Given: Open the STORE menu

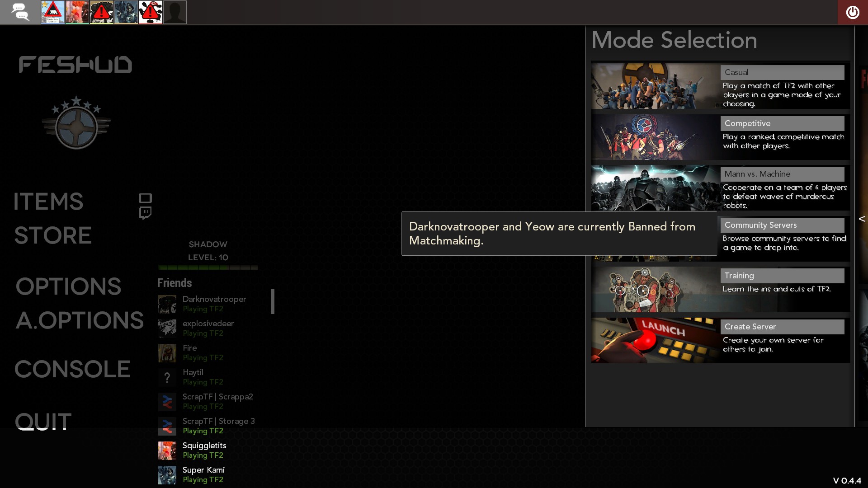Looking at the screenshot, I should click(53, 235).
